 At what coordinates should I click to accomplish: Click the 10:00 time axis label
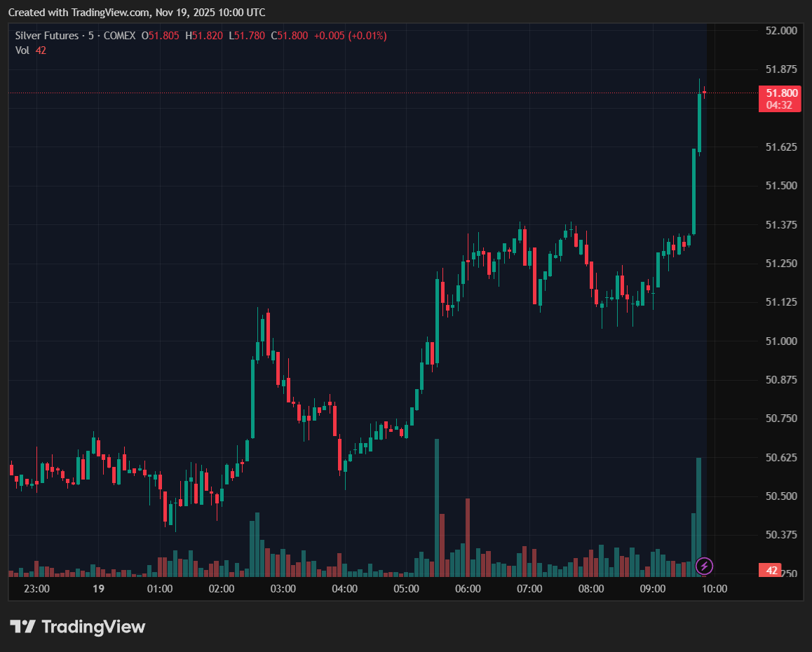[x=714, y=589]
